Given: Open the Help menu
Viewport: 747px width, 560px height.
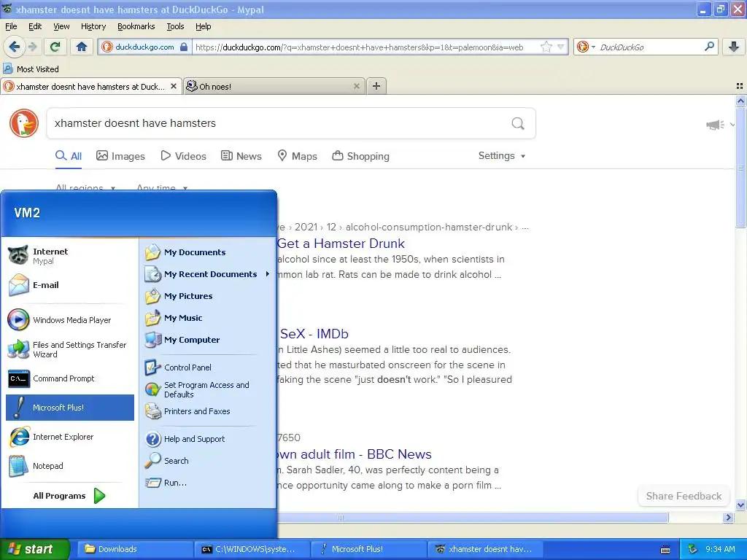Looking at the screenshot, I should point(204,26).
